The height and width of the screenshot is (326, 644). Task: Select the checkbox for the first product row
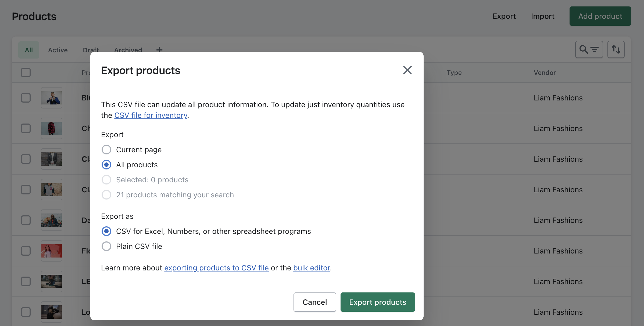pos(26,98)
